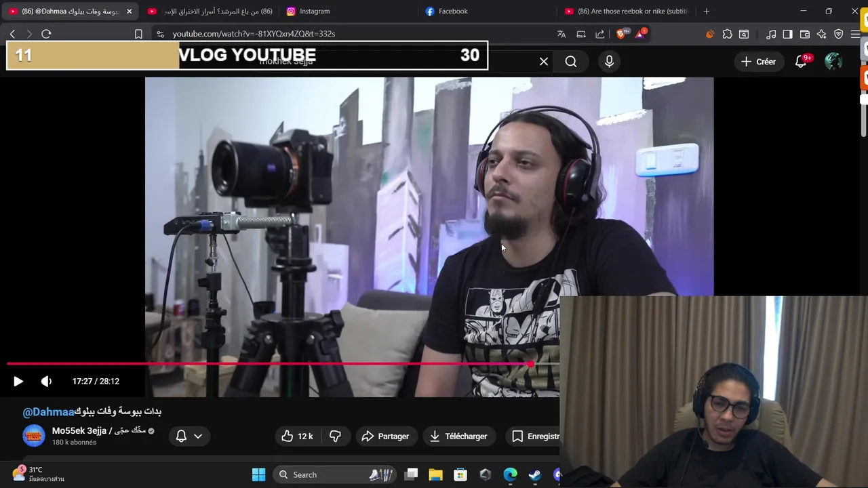The width and height of the screenshot is (868, 488).
Task: Seek on the red video progress bar
Action: 283,365
